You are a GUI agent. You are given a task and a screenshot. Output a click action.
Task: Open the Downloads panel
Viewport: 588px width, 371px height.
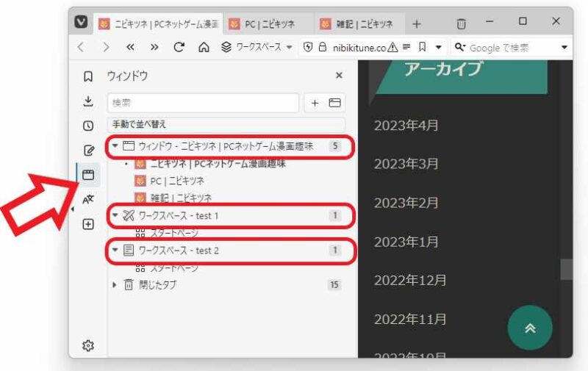(x=87, y=101)
